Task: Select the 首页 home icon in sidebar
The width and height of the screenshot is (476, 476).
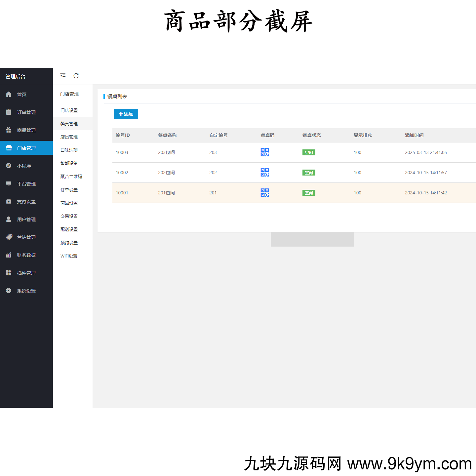Action: (x=9, y=94)
